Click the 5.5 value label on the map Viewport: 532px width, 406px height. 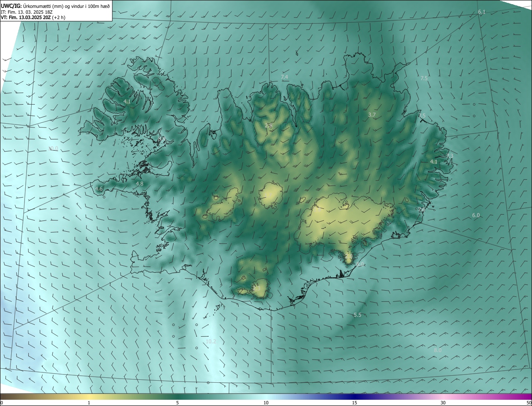[357, 315]
